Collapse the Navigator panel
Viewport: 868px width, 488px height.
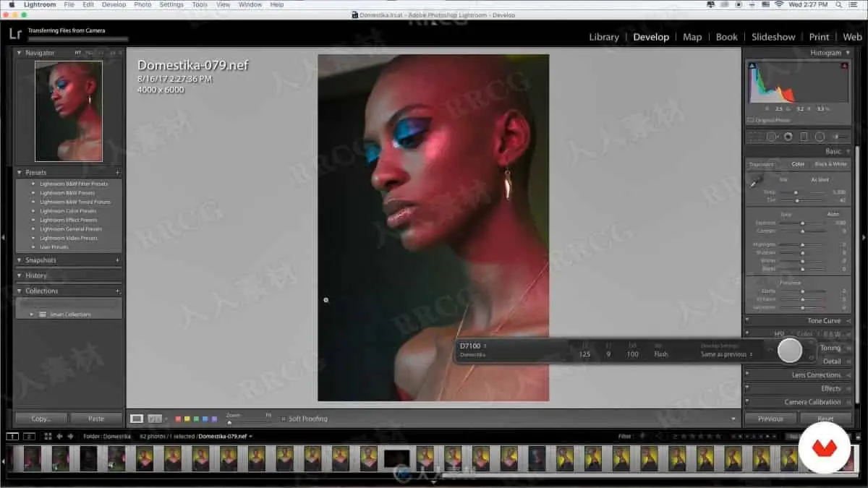click(20, 53)
